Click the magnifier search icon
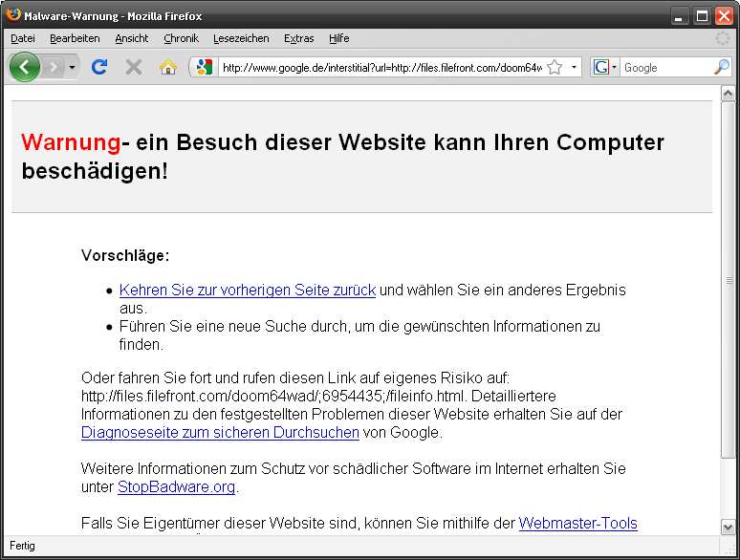The height and width of the screenshot is (560, 740). pyautogui.click(x=722, y=68)
